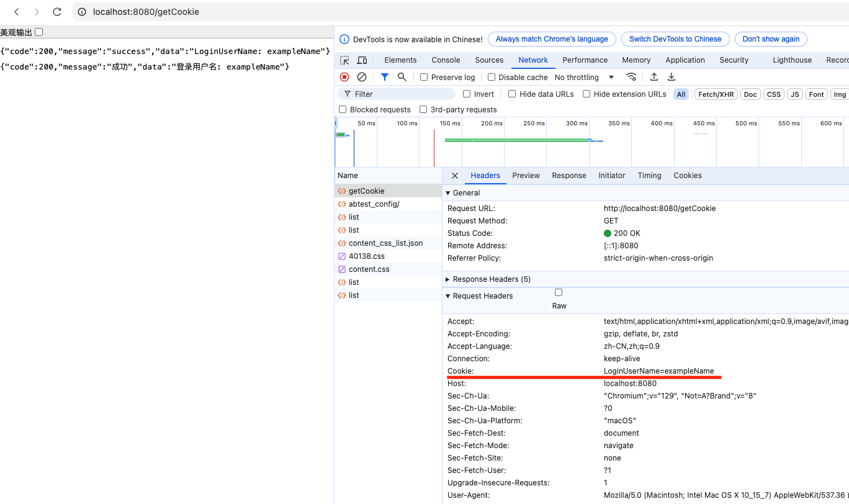Viewport: 849px width, 504px height.
Task: Show the Initiator tab of request
Action: 612,176
